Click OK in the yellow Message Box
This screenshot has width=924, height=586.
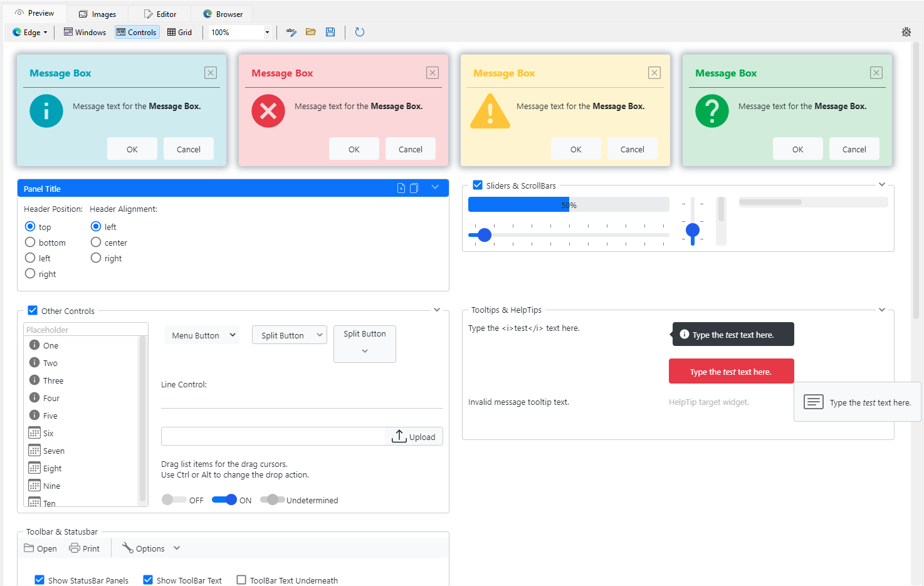pyautogui.click(x=576, y=149)
